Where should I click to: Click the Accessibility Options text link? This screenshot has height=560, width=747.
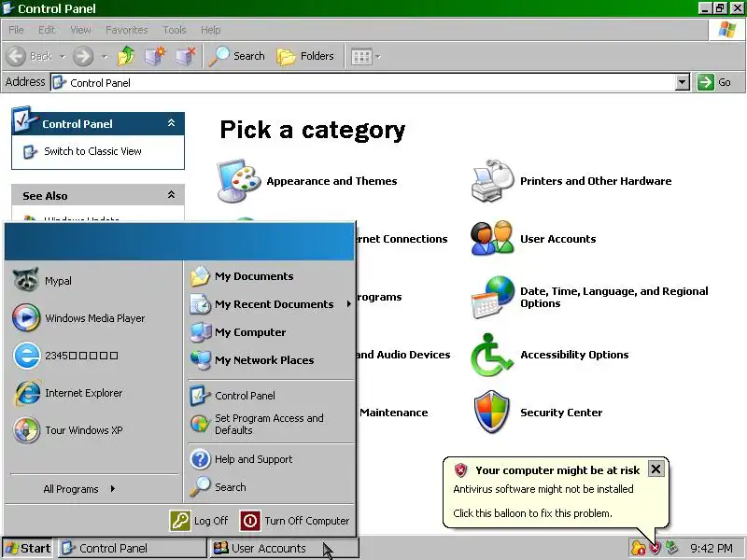tap(574, 355)
